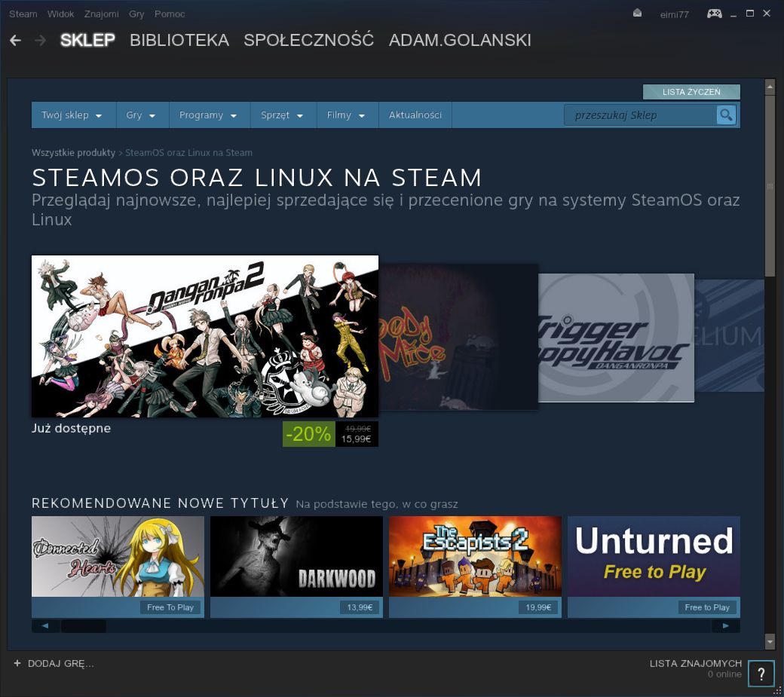Switch to the BIBLIOTEKA tab
Screen dimensions: 784x697
[179, 40]
